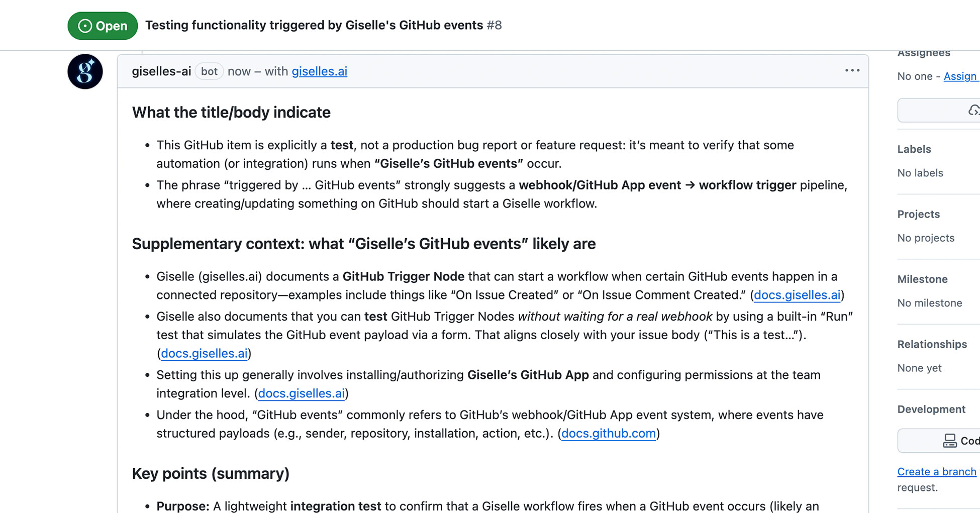Open the comment's three-dot options menu
This screenshot has height=513, width=980.
pos(852,71)
